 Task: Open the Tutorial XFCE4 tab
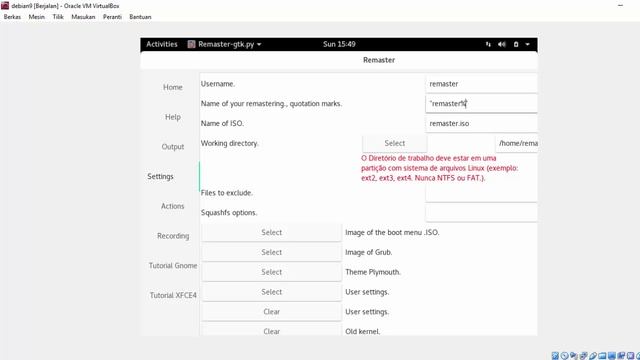(173, 295)
